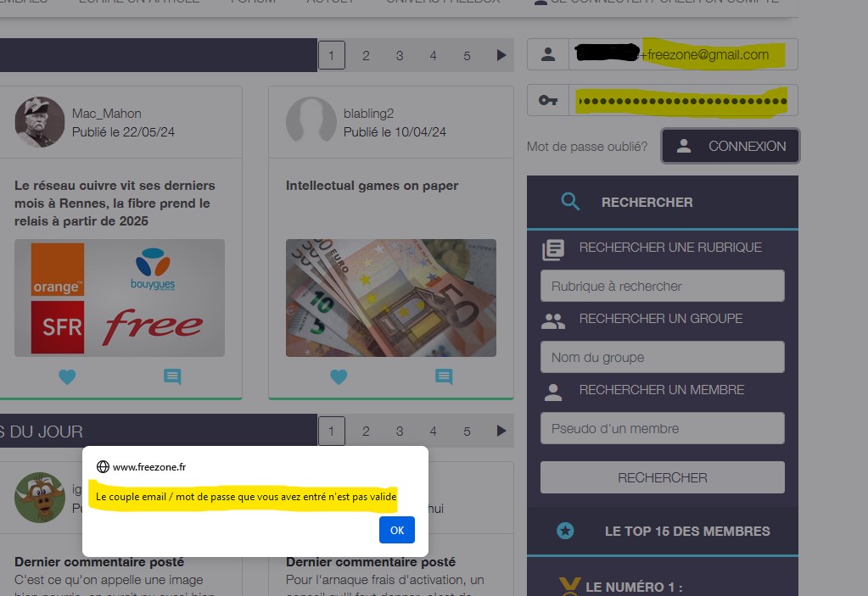Click the 'Pseudo d'un membre' input
Screen dimensions: 868x596
click(662, 428)
